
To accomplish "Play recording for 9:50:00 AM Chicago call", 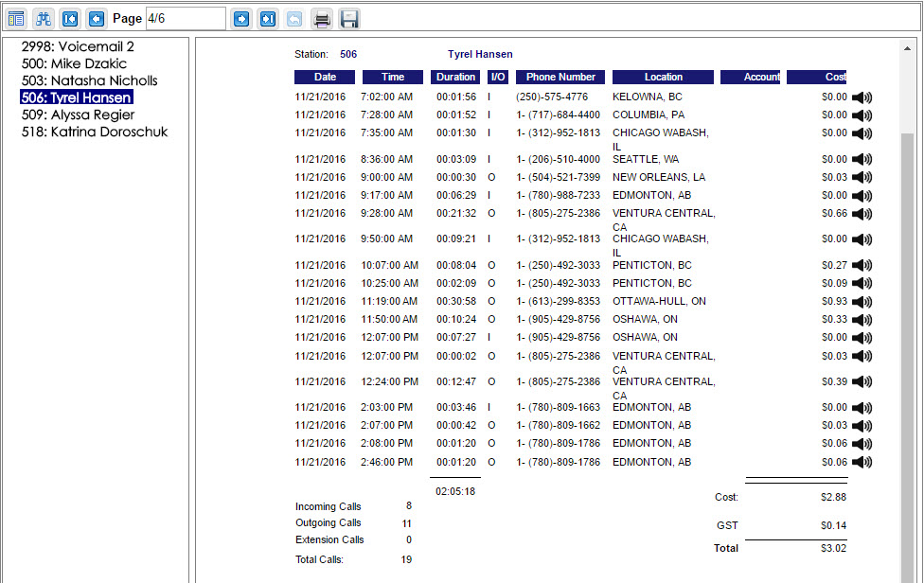I will pos(862,239).
